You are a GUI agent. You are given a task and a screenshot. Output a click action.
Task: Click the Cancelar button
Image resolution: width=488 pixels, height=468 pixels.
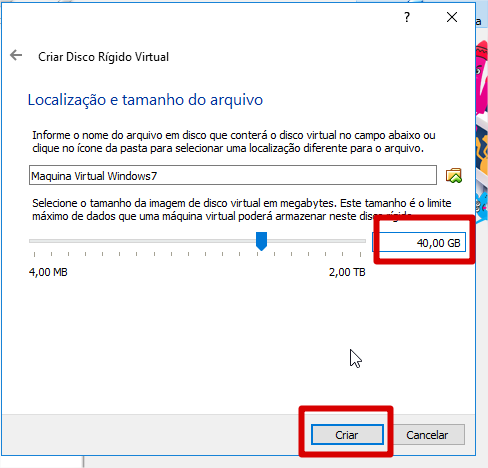(427, 435)
